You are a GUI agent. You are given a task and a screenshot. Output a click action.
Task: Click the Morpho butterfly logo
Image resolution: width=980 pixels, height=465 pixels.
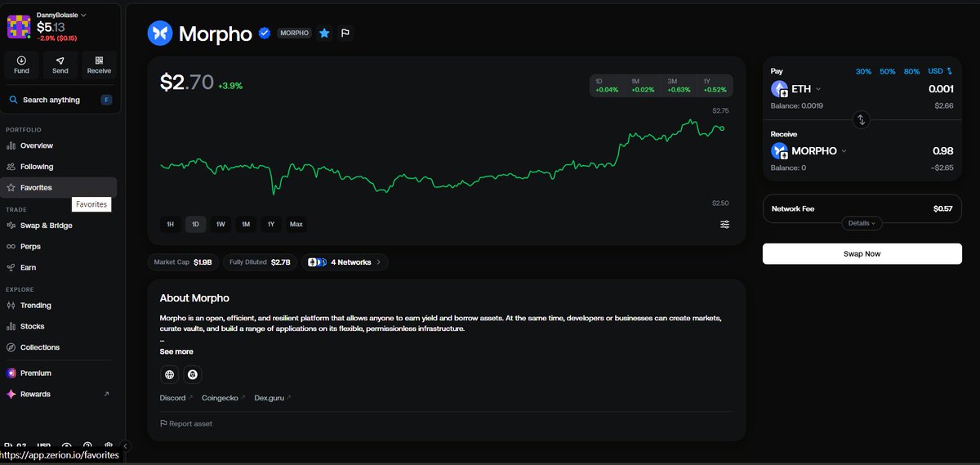160,34
